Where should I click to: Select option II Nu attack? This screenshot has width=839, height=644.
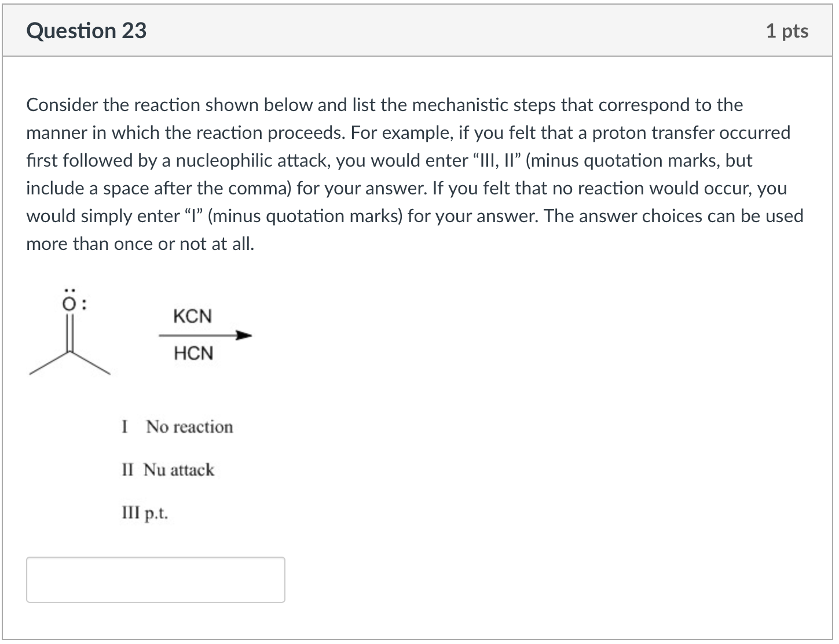point(168,470)
